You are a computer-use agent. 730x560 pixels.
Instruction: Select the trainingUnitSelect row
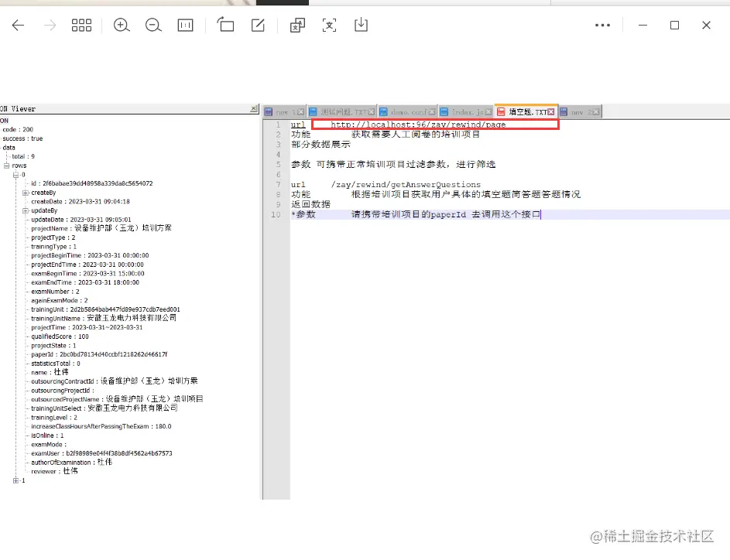pos(105,408)
